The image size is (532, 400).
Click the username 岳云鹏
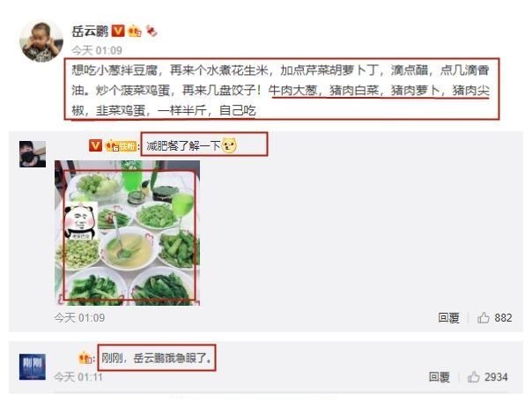(90, 31)
